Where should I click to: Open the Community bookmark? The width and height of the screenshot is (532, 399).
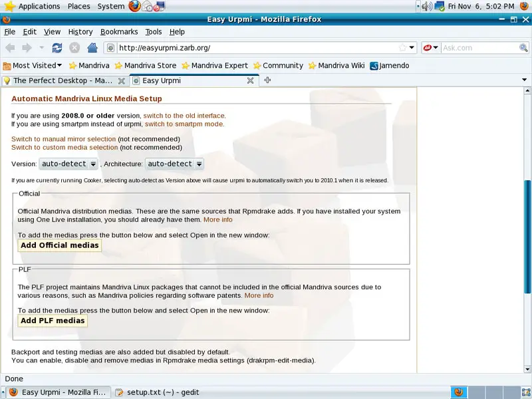(278, 65)
